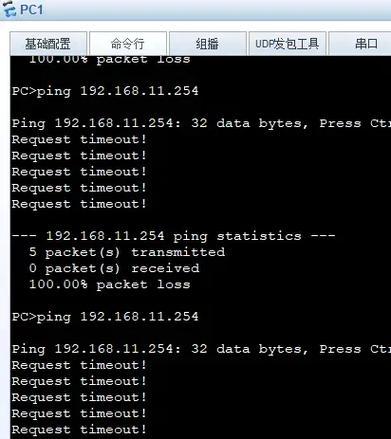Image resolution: width=391 pixels, height=439 pixels.
Task: Click the blank line above ping statistics
Action: (x=200, y=220)
